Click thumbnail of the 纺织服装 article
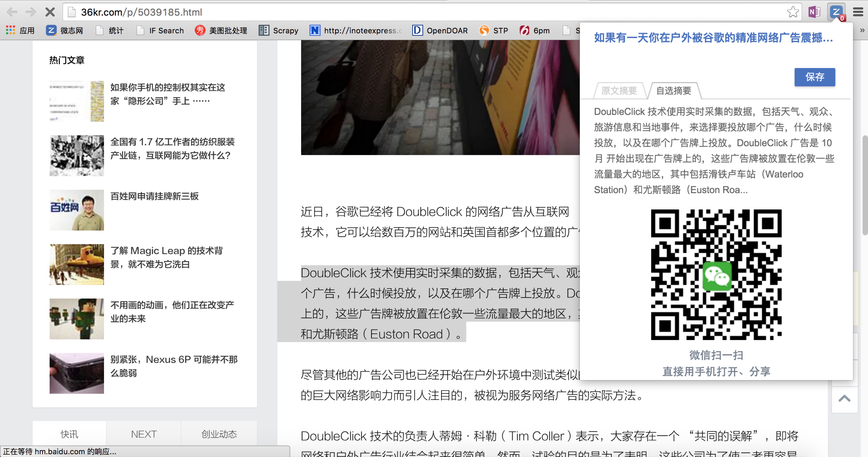Image resolution: width=868 pixels, height=457 pixels. [x=77, y=156]
